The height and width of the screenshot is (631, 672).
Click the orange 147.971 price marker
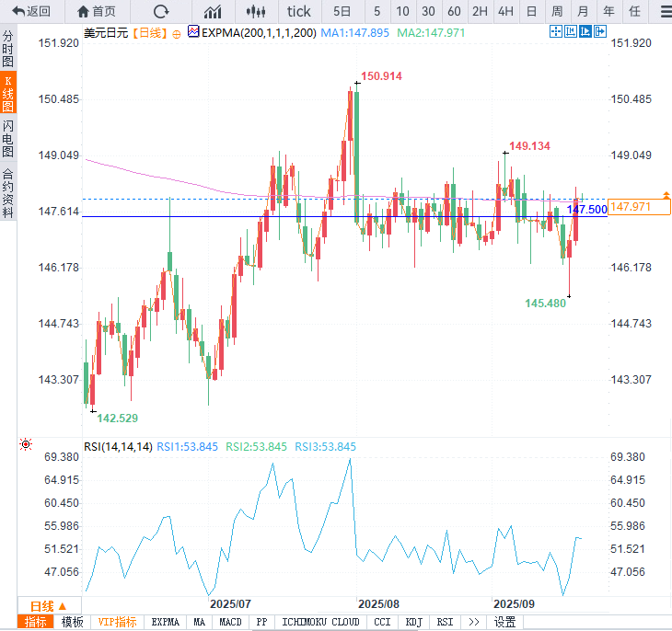[639, 207]
